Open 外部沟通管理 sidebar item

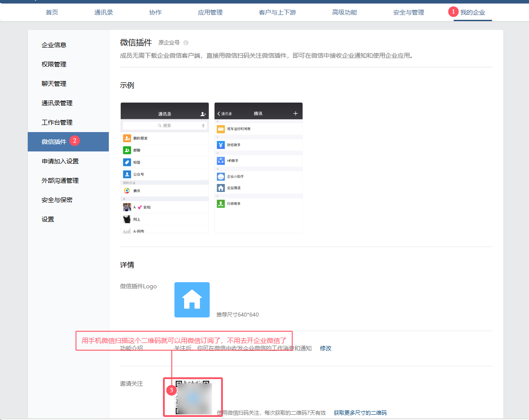(x=68, y=181)
